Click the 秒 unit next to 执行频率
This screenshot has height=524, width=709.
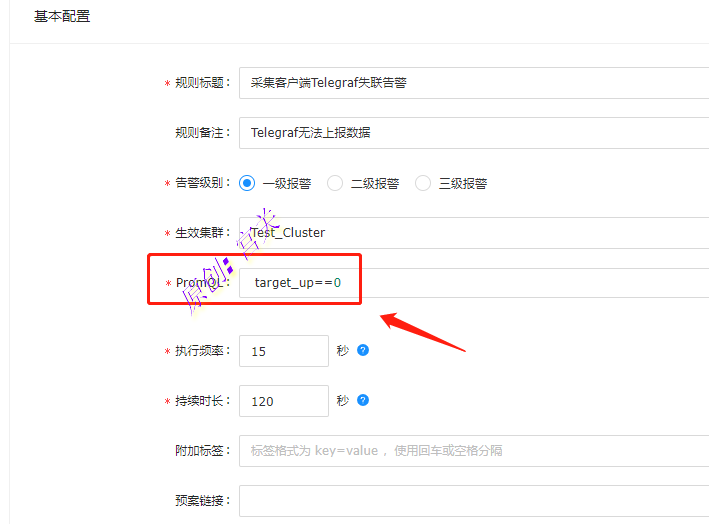coord(342,351)
